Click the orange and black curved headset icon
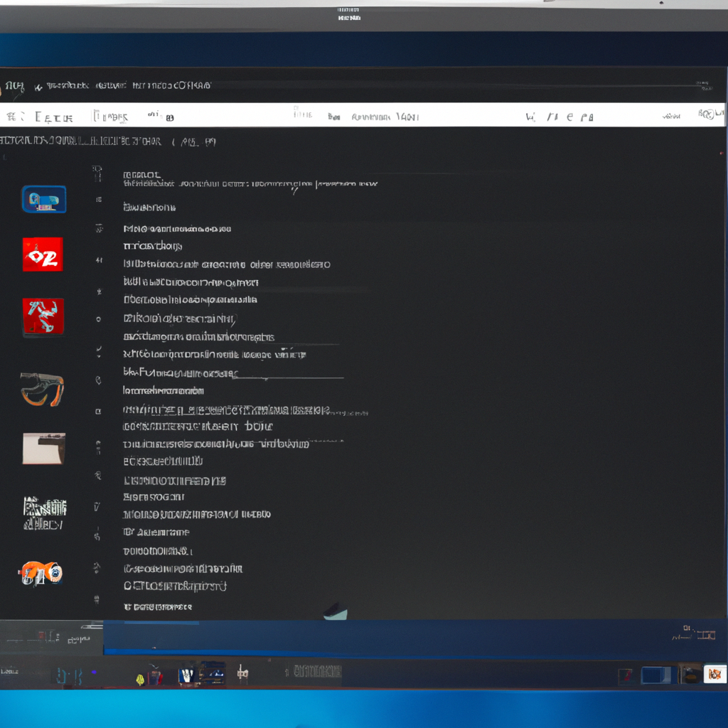The width and height of the screenshot is (728, 728). pyautogui.click(x=43, y=389)
